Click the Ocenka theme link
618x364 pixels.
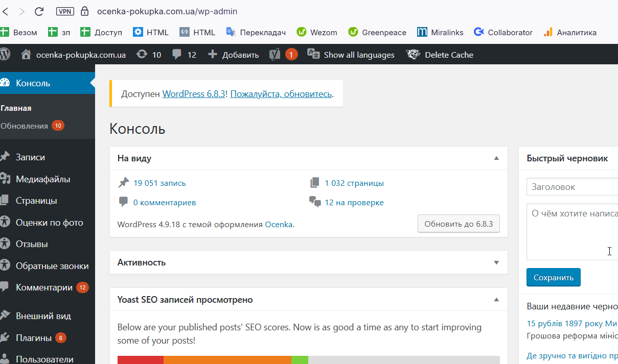click(279, 224)
